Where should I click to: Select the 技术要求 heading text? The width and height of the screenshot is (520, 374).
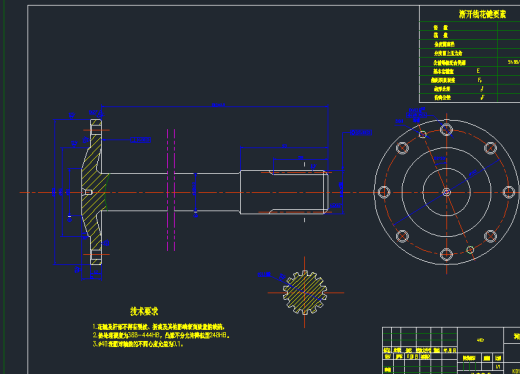[x=144, y=311]
